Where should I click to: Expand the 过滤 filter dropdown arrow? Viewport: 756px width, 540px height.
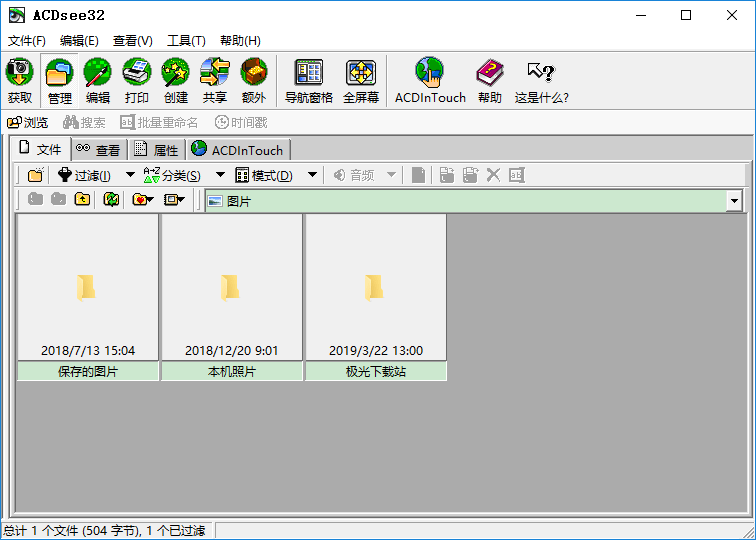point(130,175)
